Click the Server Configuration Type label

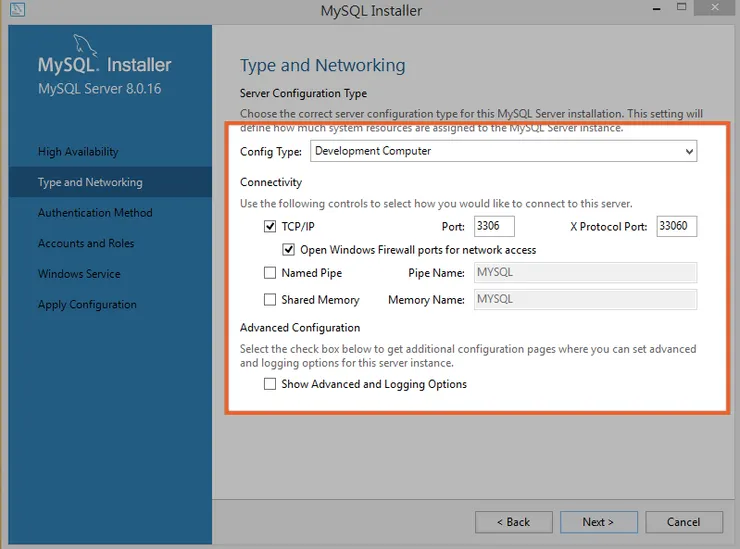coord(303,93)
